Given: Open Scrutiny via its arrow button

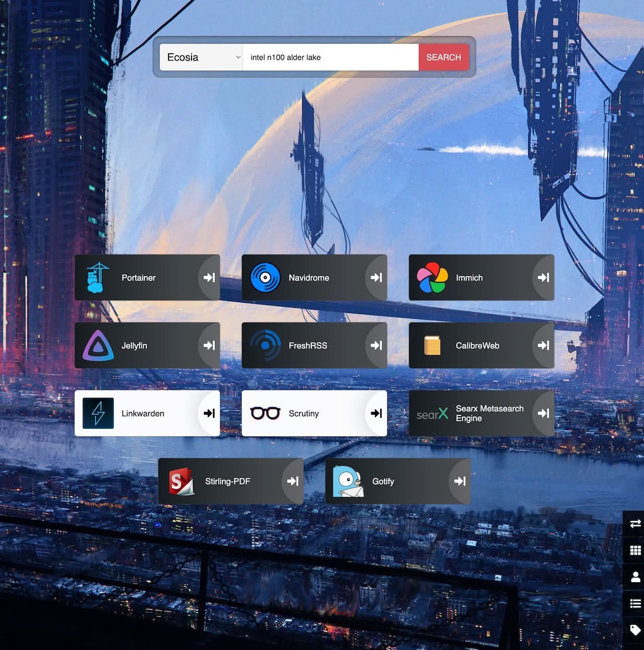Looking at the screenshot, I should (376, 413).
